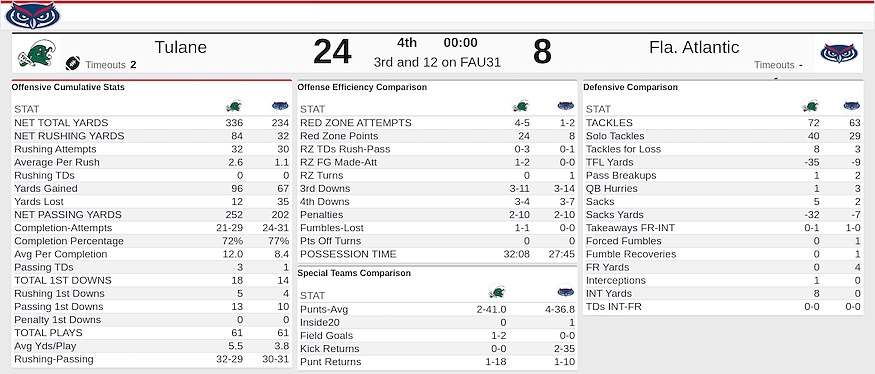Select the Offensive Cumulative Stats panel heading
This screenshot has height=374, width=875.
(x=68, y=88)
